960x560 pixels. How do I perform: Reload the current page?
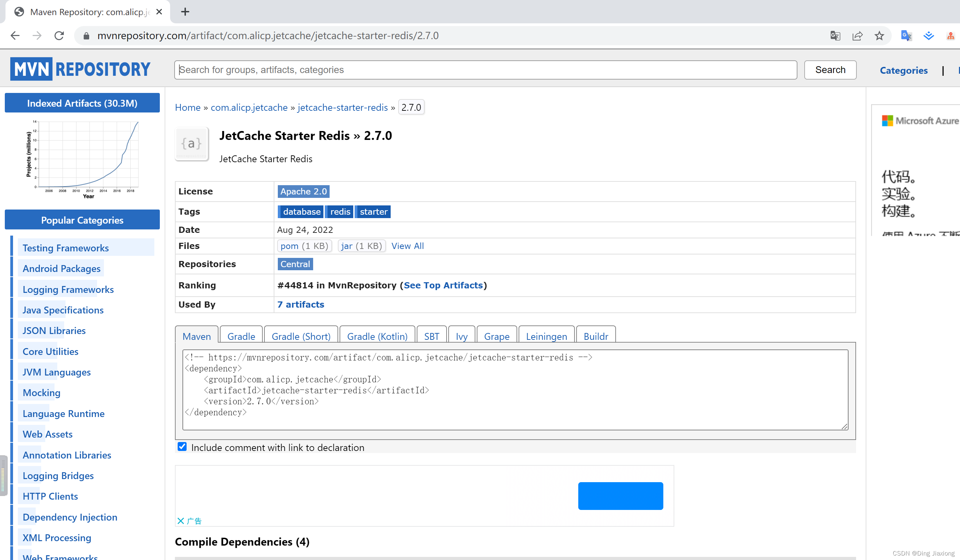pyautogui.click(x=59, y=35)
